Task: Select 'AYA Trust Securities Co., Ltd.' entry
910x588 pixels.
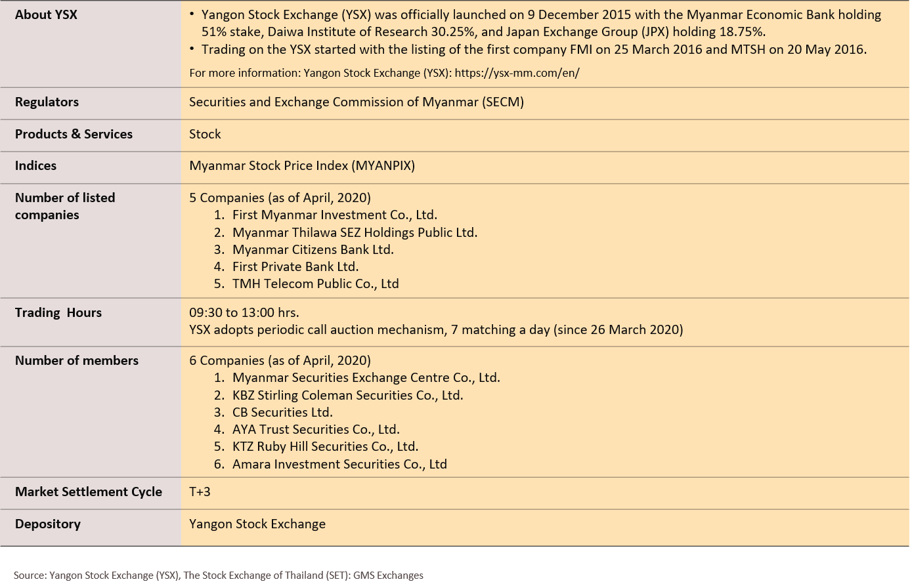Action: coord(315,429)
